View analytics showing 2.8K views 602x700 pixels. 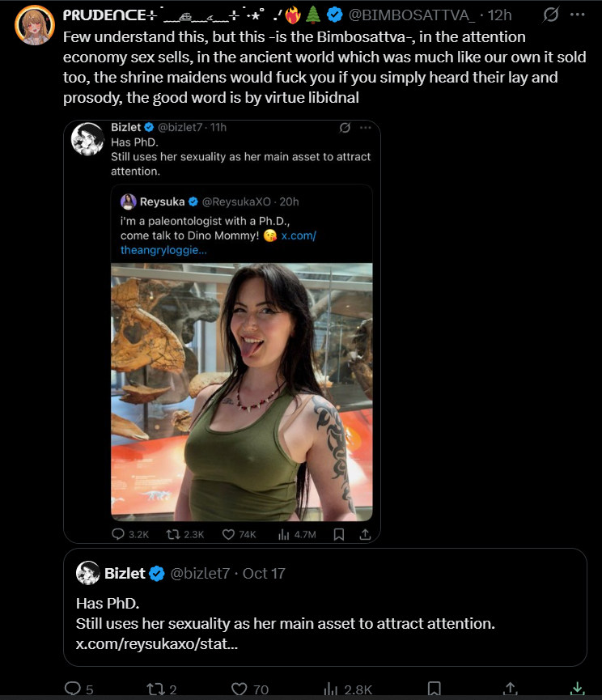coord(330,689)
